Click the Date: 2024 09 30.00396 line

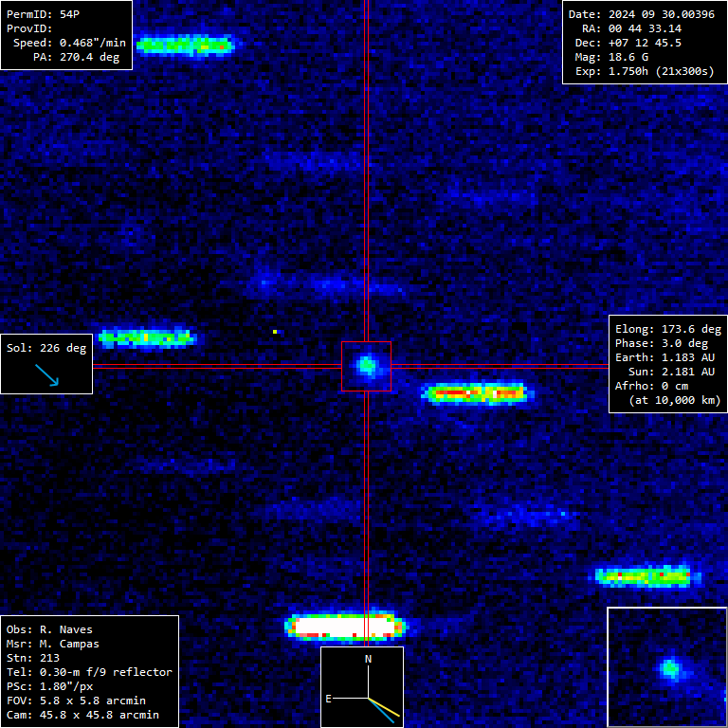[x=642, y=14]
